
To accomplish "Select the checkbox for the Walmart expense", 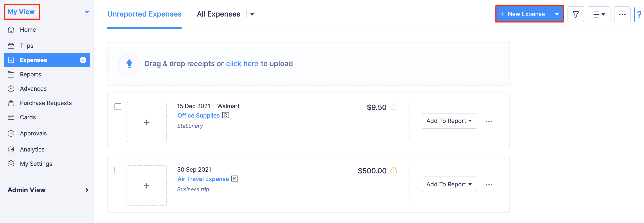I will point(118,106).
